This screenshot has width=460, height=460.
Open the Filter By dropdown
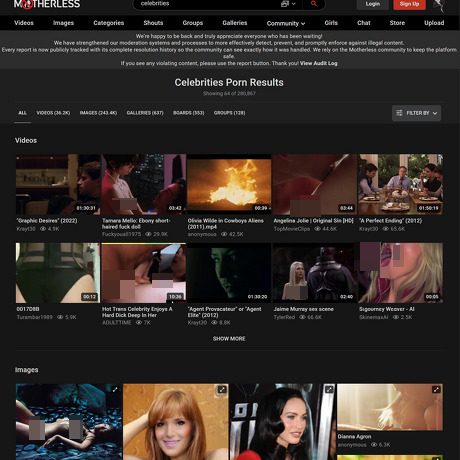(416, 113)
